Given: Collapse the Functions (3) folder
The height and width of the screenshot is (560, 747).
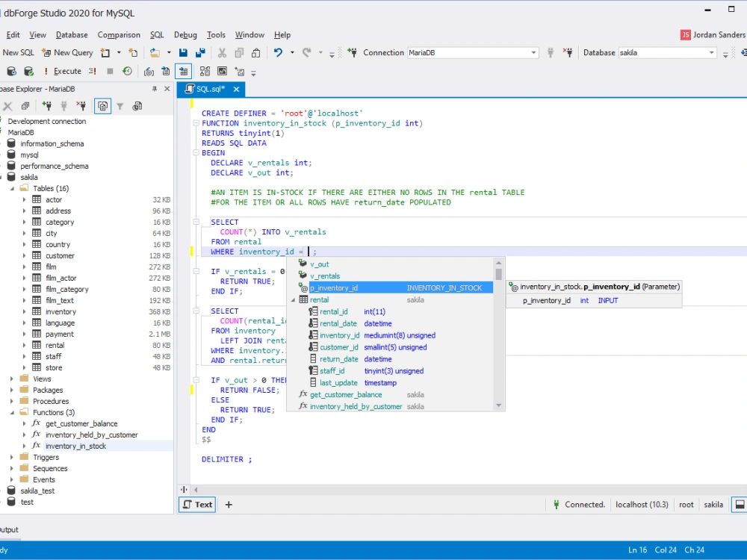Looking at the screenshot, I should pyautogui.click(x=13, y=412).
